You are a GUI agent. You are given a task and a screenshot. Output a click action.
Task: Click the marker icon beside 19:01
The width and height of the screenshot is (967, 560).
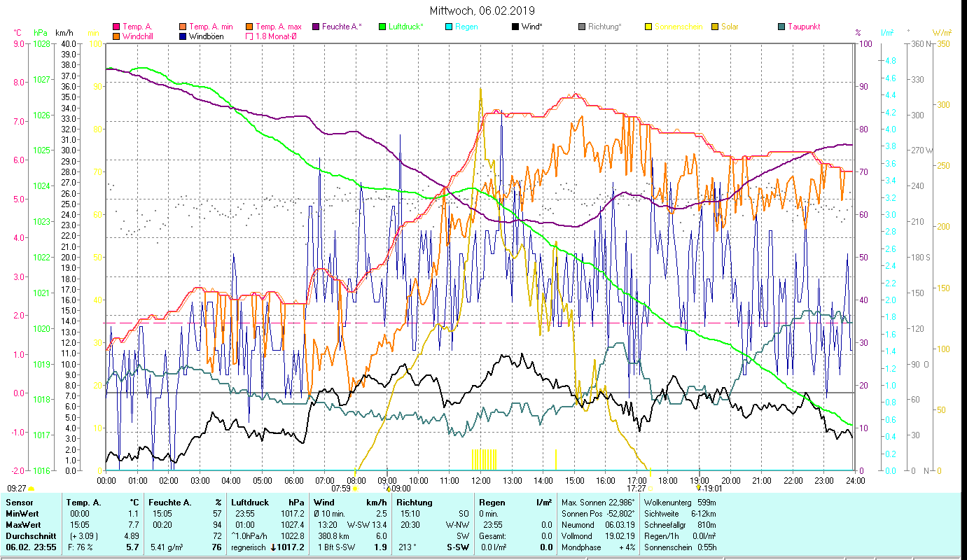tap(698, 488)
